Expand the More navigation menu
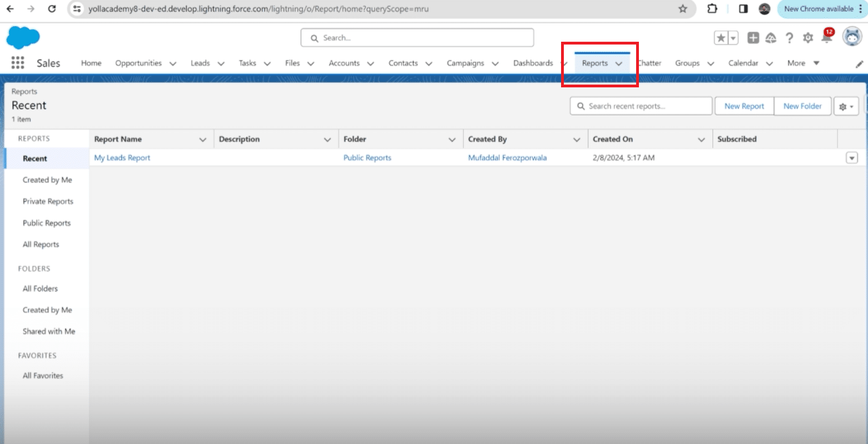 (803, 63)
